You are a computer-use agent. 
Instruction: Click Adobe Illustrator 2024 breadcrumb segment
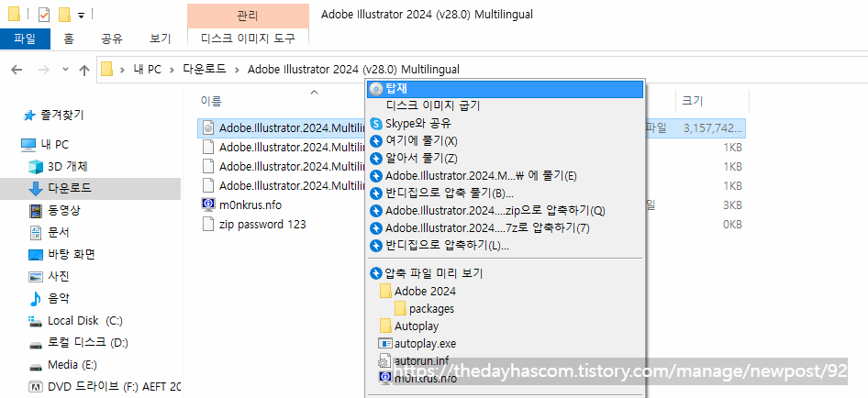(353, 70)
